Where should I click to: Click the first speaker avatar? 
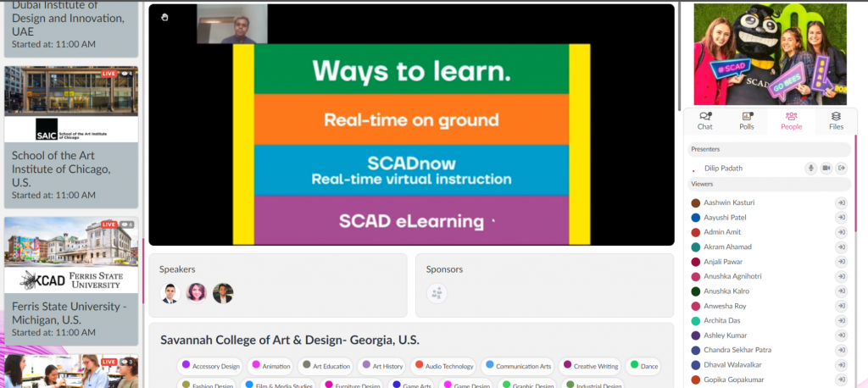(170, 293)
